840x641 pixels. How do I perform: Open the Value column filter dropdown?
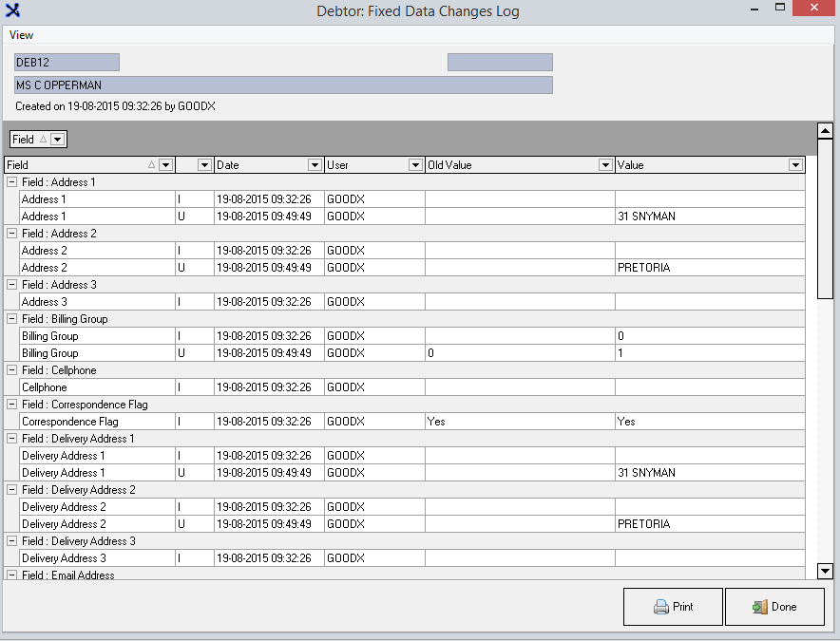[795, 165]
